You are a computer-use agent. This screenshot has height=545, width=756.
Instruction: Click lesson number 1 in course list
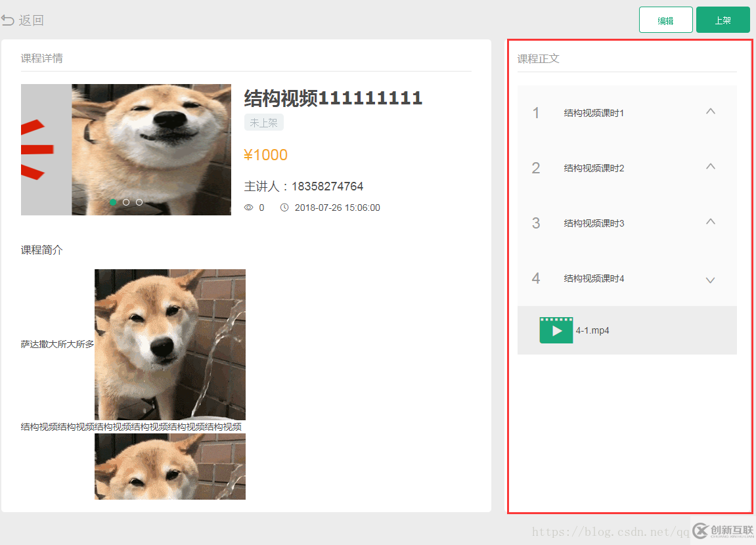coord(536,113)
